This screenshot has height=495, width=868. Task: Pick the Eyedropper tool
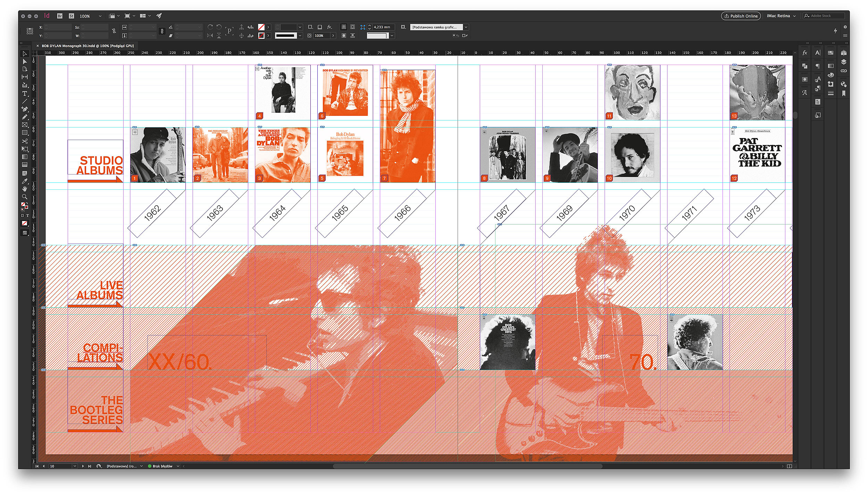tap(25, 181)
